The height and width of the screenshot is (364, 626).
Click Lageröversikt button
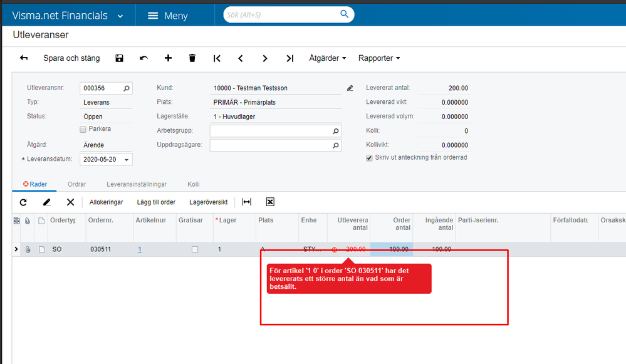tap(209, 202)
